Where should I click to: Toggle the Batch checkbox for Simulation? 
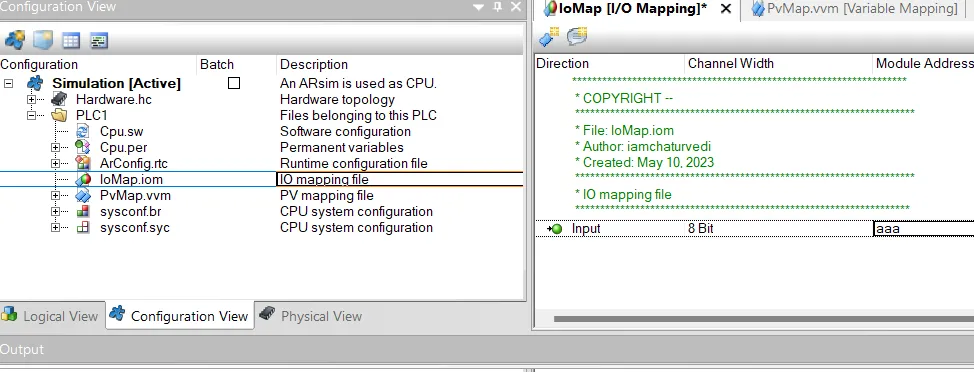(234, 83)
